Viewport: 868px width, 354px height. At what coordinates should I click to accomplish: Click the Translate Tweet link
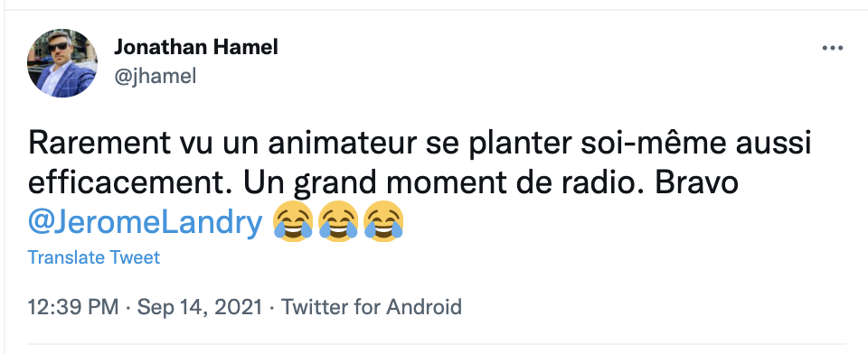coord(93,257)
